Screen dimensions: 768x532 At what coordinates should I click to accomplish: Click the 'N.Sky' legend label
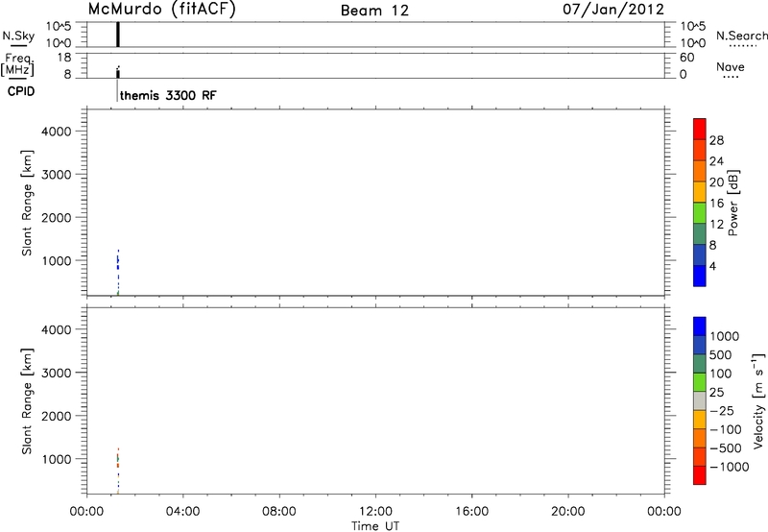click(x=18, y=36)
